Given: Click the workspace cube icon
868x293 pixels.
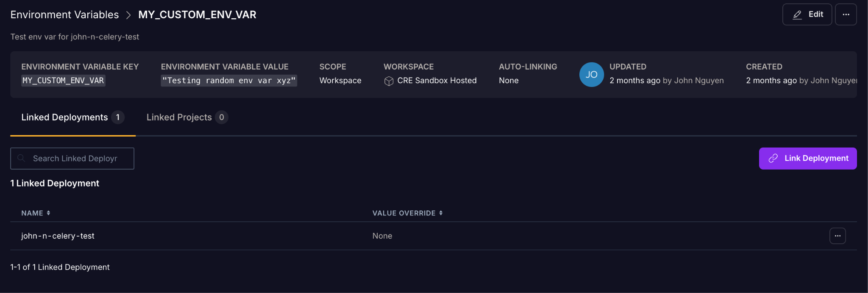Looking at the screenshot, I should [x=389, y=81].
